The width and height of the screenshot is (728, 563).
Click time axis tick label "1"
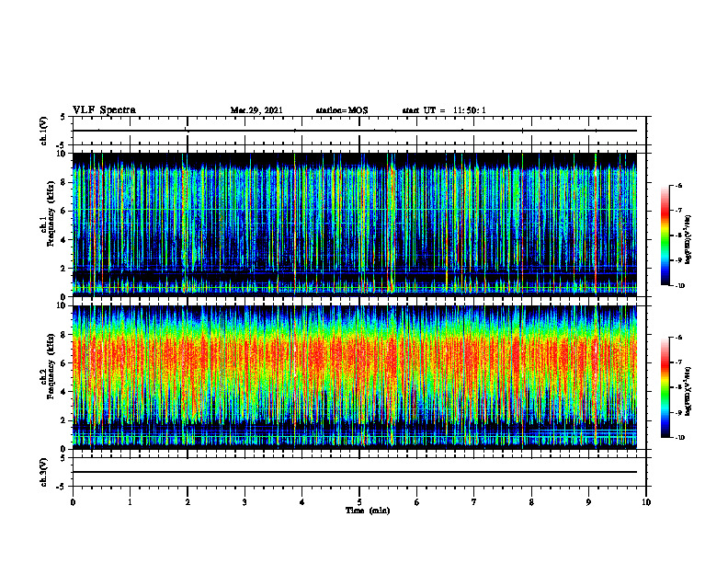pos(130,502)
